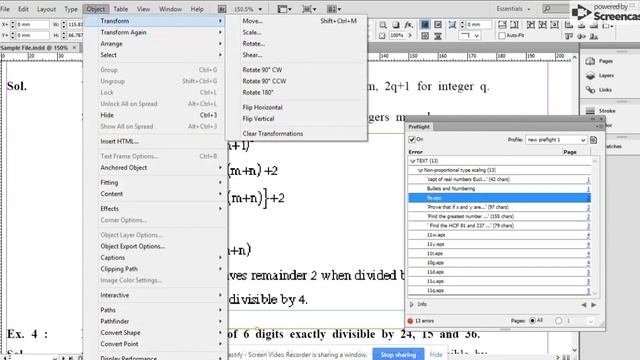Click the Preflight error list scrollbar
Screen dimensions: 640x360
595,227
